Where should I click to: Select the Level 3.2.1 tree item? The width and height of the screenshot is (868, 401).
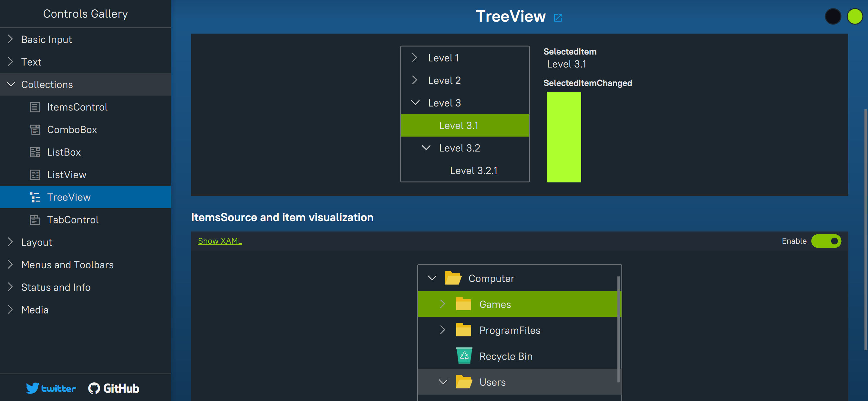[473, 170]
